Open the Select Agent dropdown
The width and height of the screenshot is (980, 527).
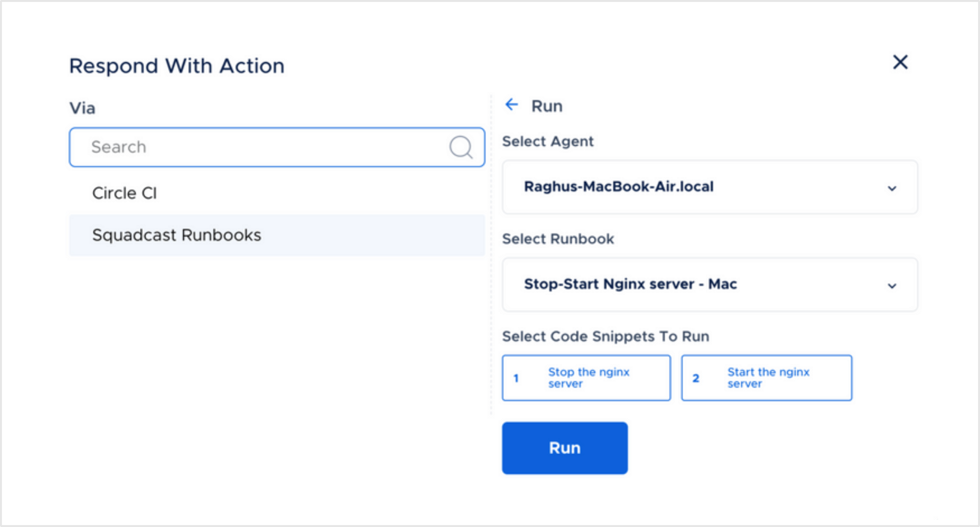[710, 188]
